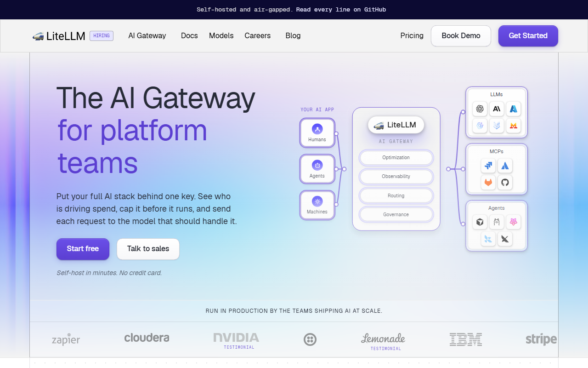The width and height of the screenshot is (588, 368).
Task: Click the Azure logo in the LLMs box
Action: pyautogui.click(x=514, y=109)
